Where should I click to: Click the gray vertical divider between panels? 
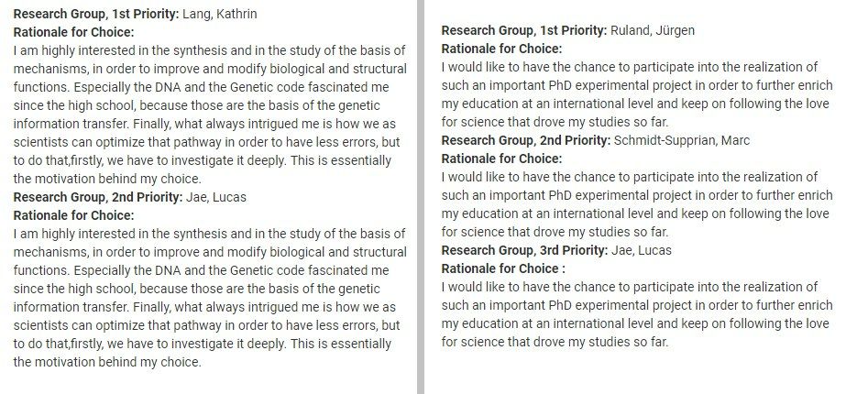pyautogui.click(x=421, y=197)
